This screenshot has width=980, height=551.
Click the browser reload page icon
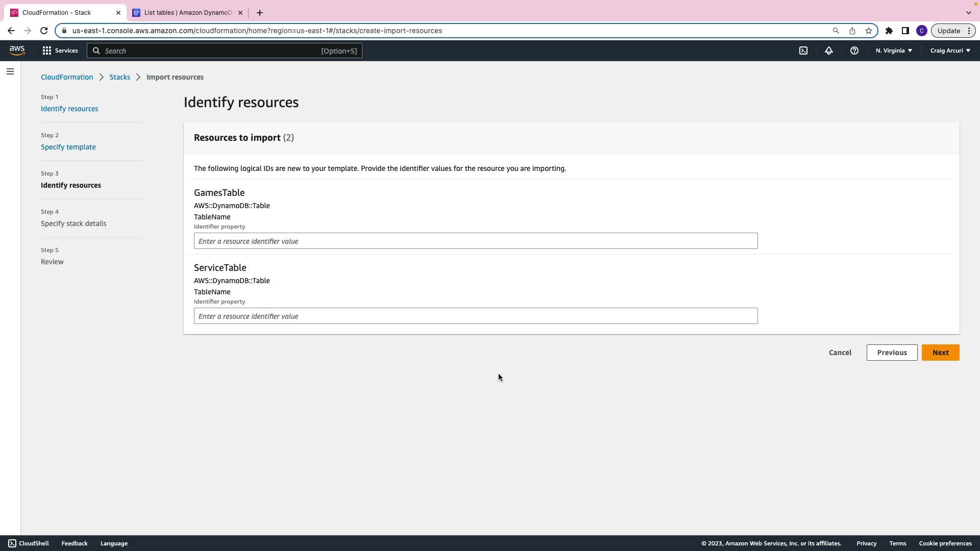44,31
